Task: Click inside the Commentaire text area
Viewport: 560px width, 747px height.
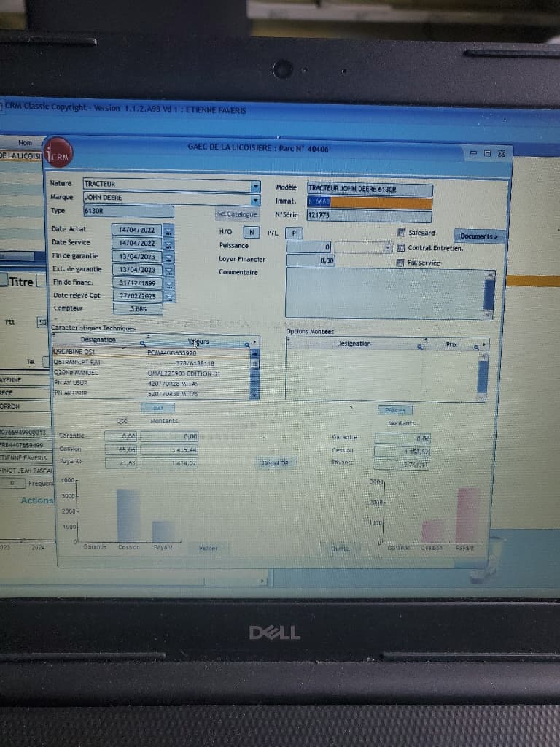Action: tap(385, 293)
